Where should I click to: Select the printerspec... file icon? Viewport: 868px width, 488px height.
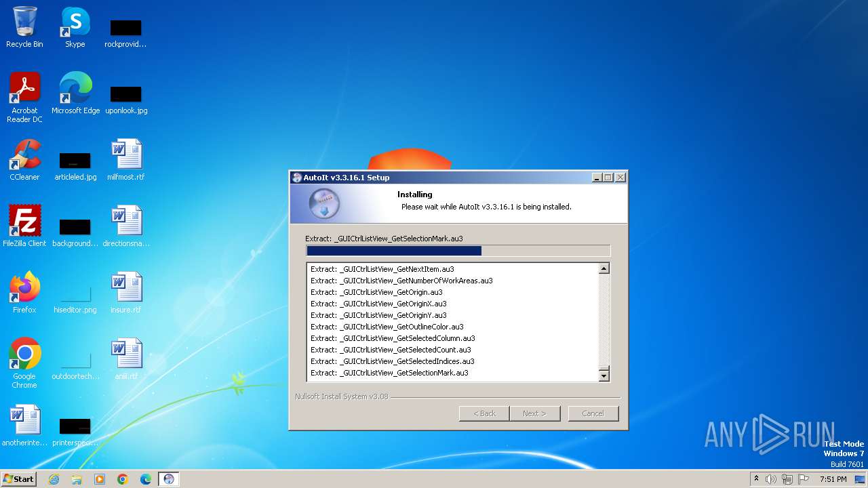[x=75, y=431]
